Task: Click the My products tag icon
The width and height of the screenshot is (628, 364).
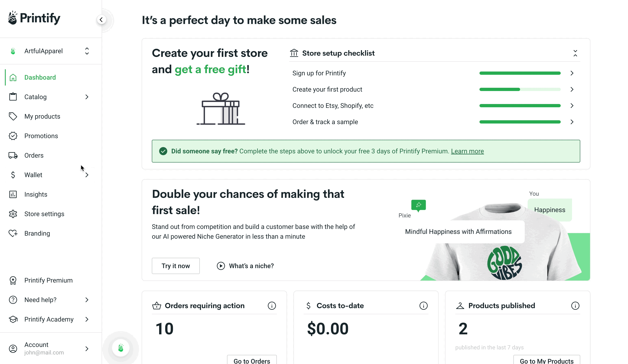Action: (x=13, y=116)
